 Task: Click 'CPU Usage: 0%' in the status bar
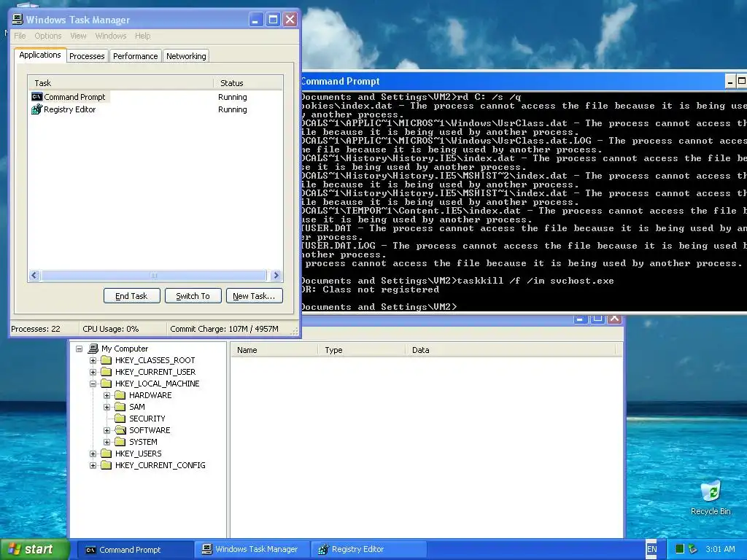coord(111,329)
